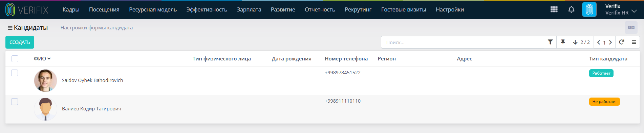Open the row count 2/2 selector
The image size is (644, 133).
tap(581, 42)
